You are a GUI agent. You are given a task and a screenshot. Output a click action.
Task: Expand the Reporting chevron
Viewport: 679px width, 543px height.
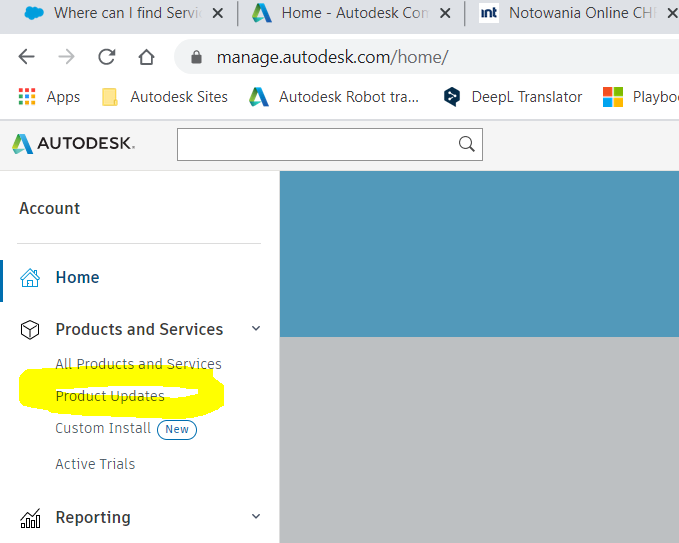256,516
